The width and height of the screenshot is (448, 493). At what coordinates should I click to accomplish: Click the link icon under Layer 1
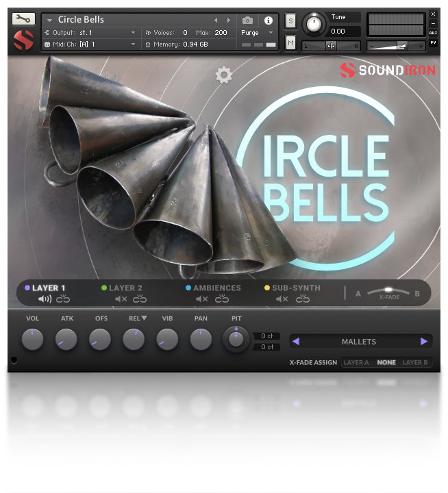click(x=63, y=299)
